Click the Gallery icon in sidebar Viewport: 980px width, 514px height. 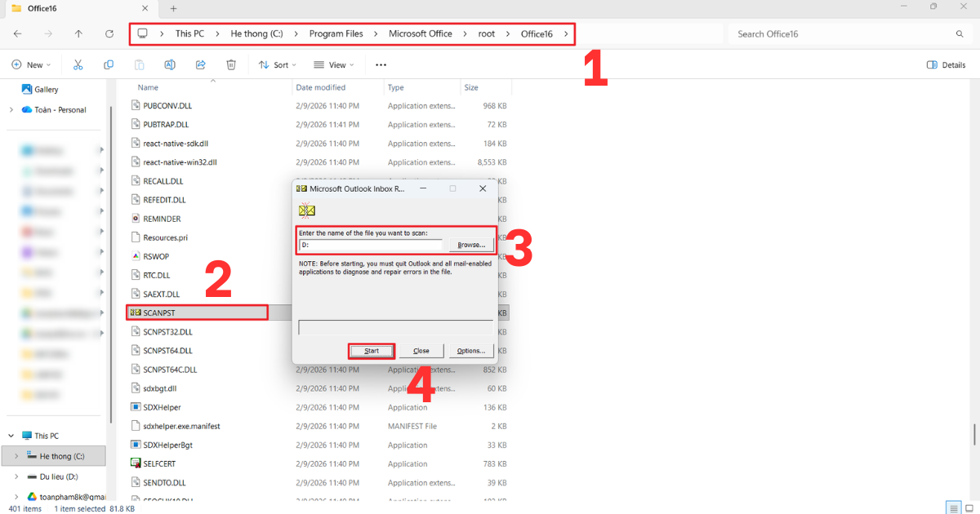click(x=26, y=90)
